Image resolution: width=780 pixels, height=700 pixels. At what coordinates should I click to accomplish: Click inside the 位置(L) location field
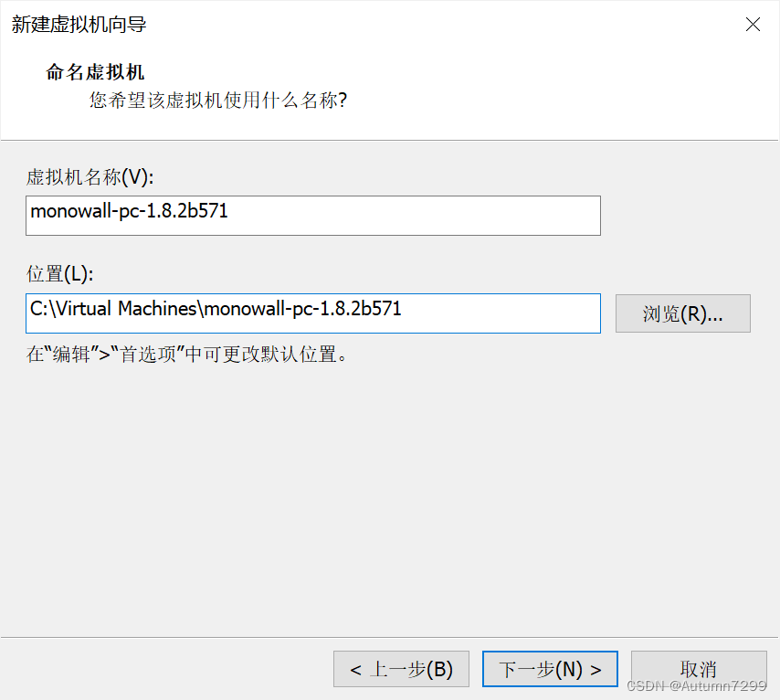click(313, 311)
